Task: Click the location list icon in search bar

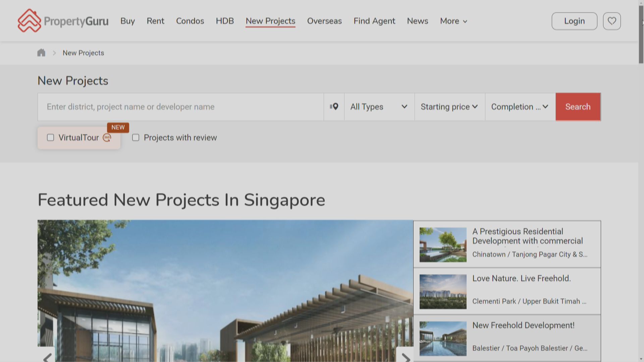Action: (x=334, y=107)
